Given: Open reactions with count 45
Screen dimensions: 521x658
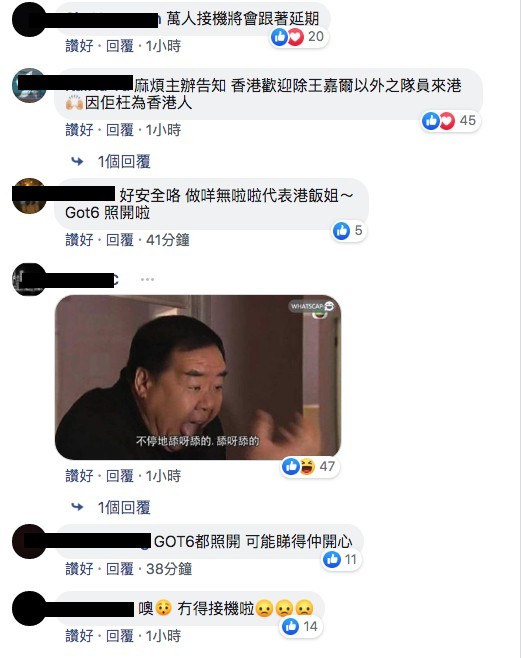Looking at the screenshot, I should [x=450, y=121].
